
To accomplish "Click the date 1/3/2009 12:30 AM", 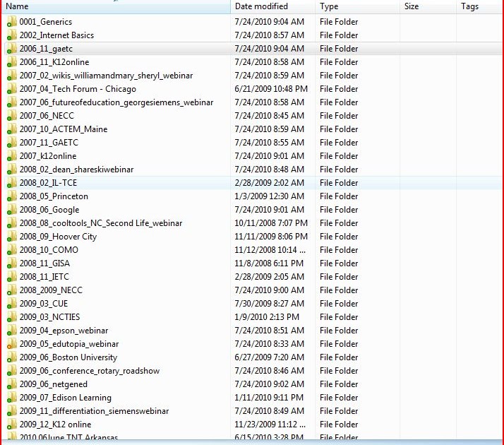I will [x=270, y=196].
